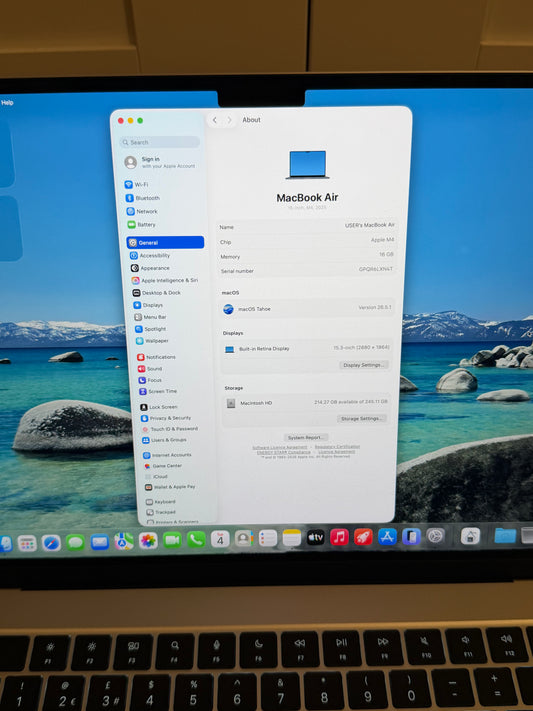Open Notes from the Dock
The width and height of the screenshot is (533, 711).
click(292, 538)
